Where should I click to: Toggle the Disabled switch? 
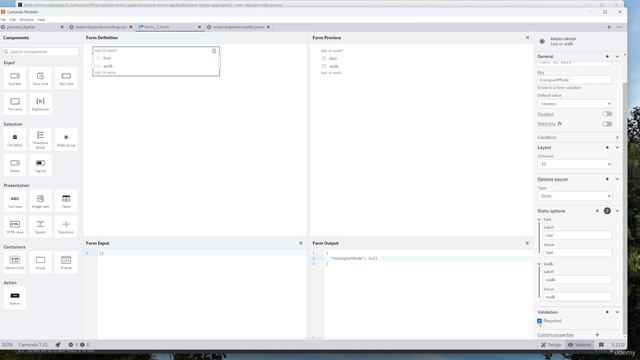point(607,114)
